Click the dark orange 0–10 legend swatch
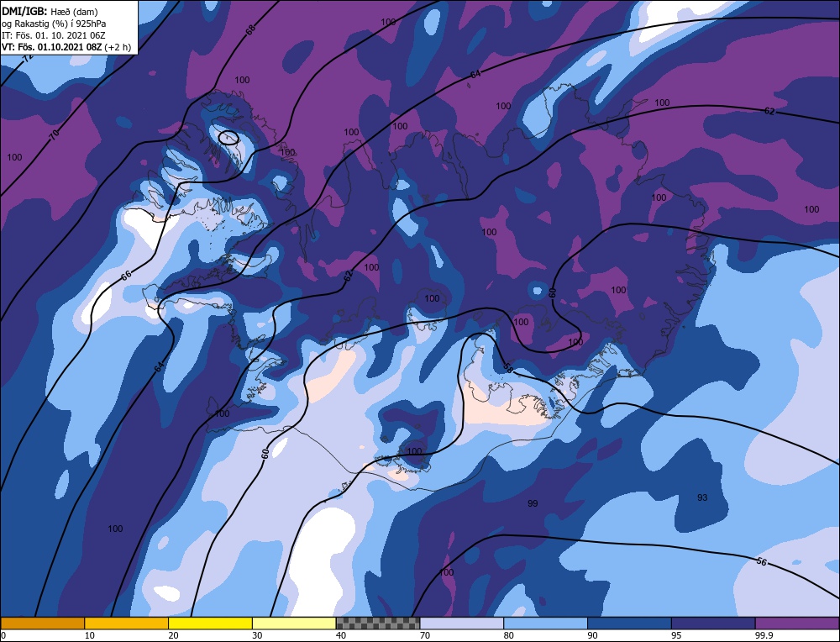840x642 pixels. tap(42, 624)
